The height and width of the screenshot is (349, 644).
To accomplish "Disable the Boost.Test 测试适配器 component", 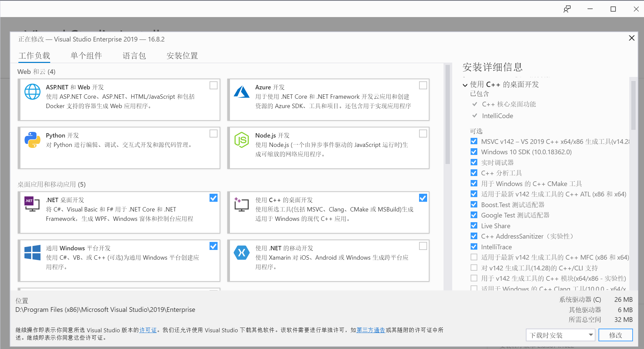I will (x=474, y=204).
